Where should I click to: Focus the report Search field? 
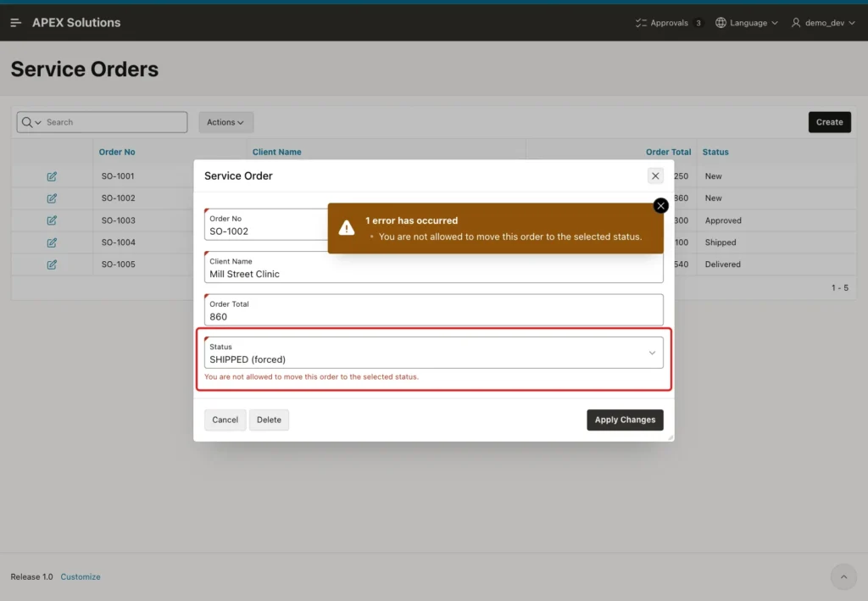(x=115, y=122)
